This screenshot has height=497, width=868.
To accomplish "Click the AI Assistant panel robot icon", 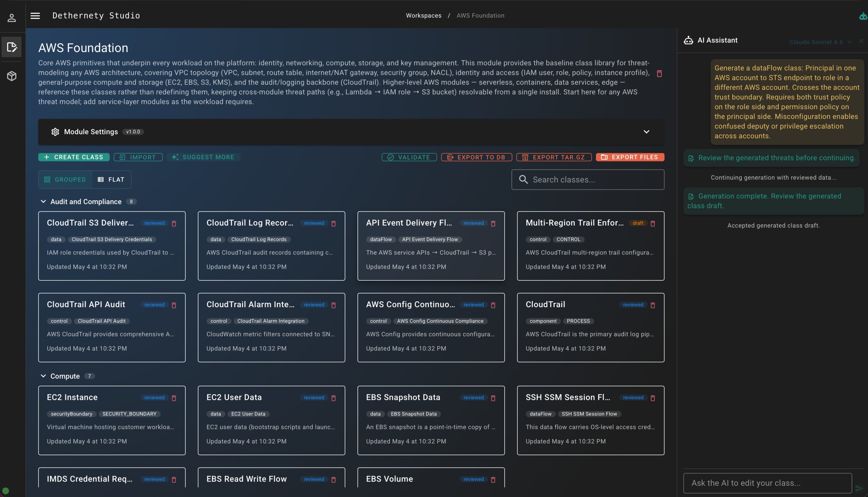I will (688, 40).
